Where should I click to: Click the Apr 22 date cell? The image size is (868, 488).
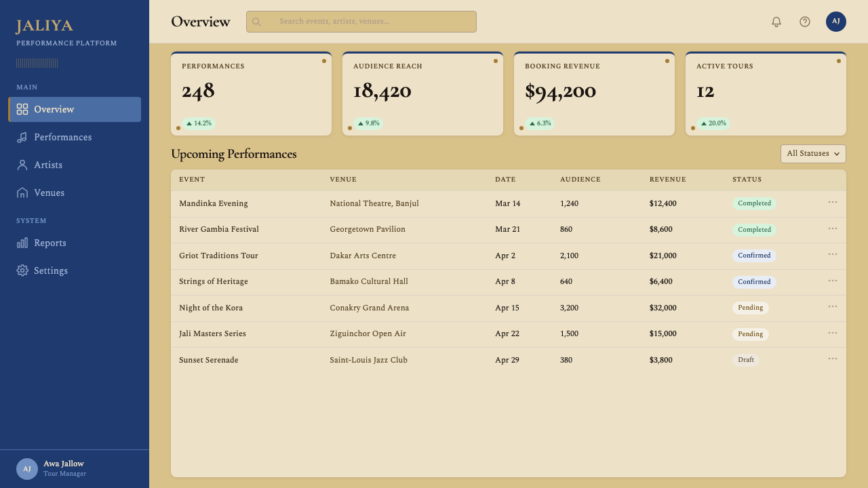point(507,333)
